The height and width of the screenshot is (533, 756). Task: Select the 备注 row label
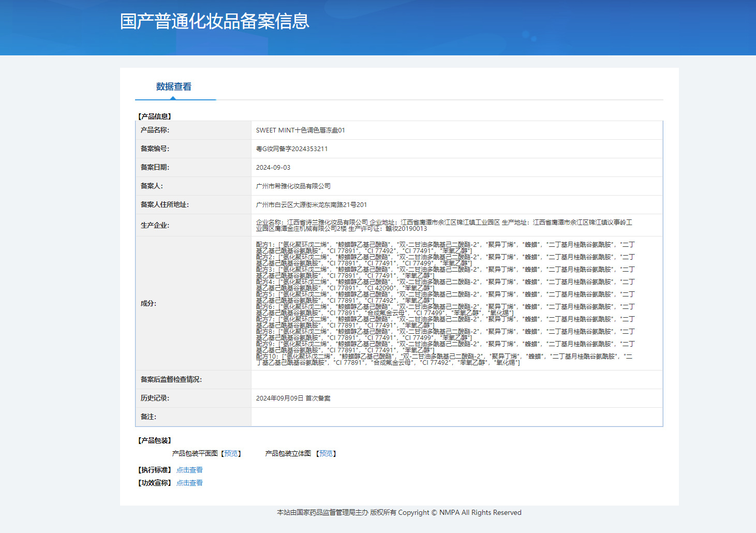(x=149, y=417)
